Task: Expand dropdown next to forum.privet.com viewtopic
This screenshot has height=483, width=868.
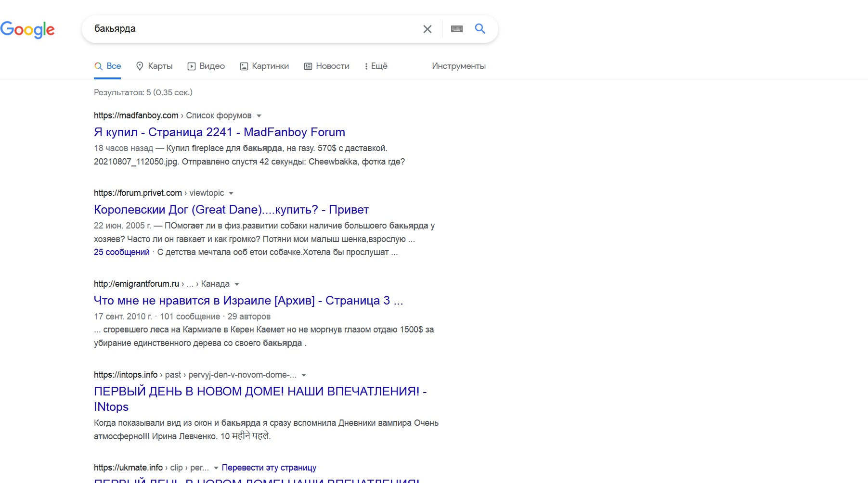Action: point(232,193)
